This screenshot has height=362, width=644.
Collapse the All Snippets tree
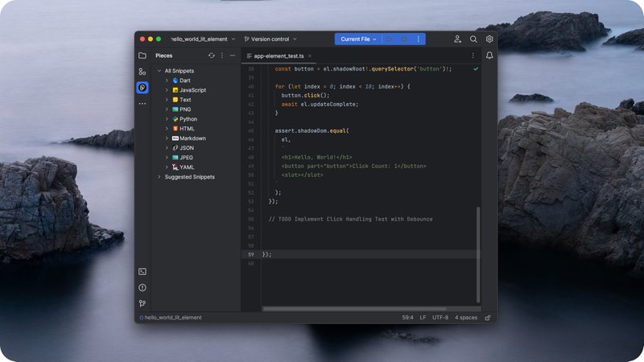tap(159, 71)
